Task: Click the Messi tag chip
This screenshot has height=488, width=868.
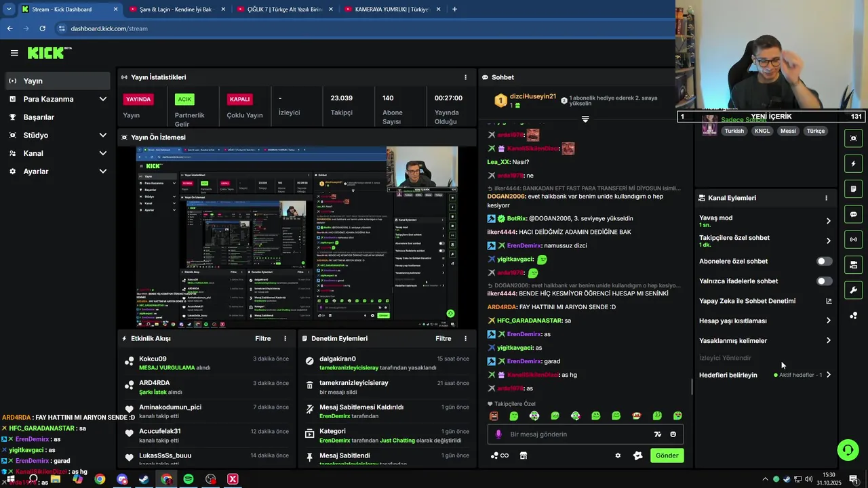Action: (x=788, y=131)
